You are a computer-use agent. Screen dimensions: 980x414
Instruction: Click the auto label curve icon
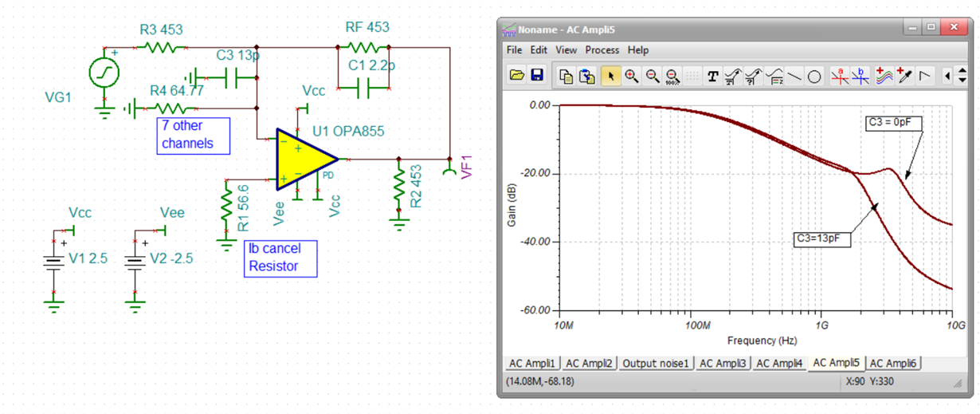(x=733, y=76)
